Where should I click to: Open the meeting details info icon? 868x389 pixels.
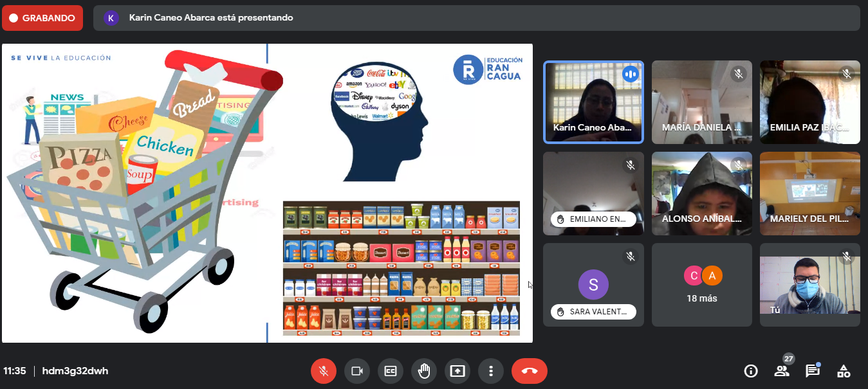click(751, 371)
